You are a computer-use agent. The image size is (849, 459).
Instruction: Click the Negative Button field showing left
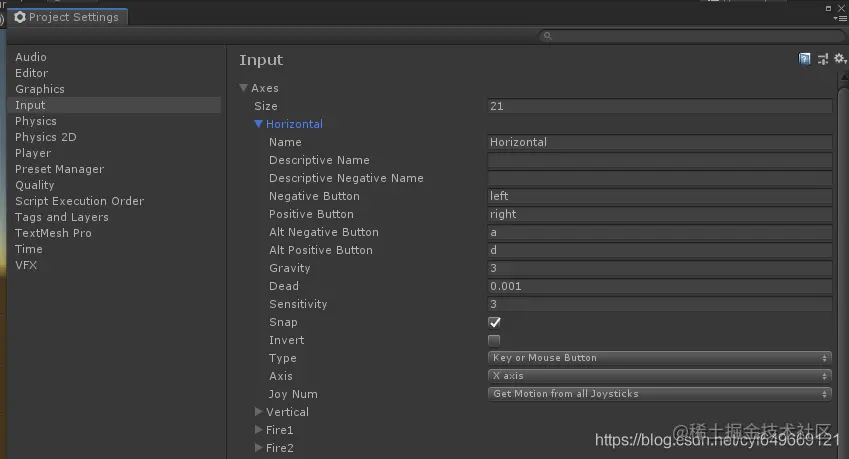(x=659, y=196)
